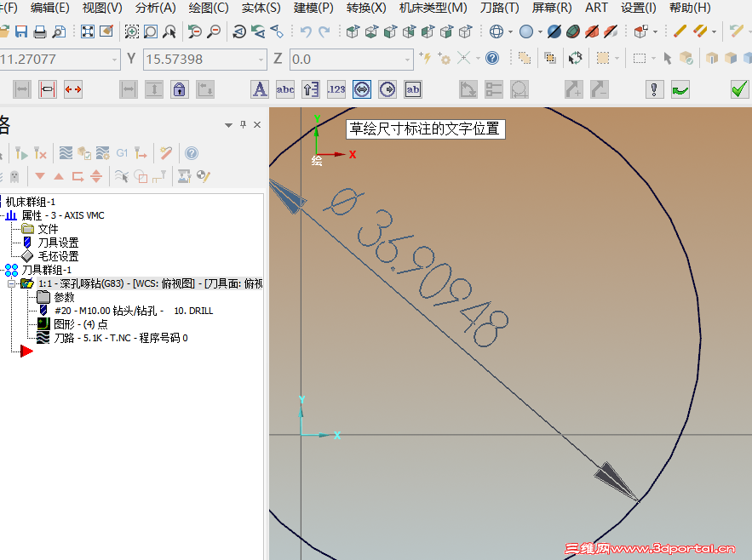This screenshot has height=560, width=752.
Task: Open the 绘图(C) menu
Action: pos(209,8)
